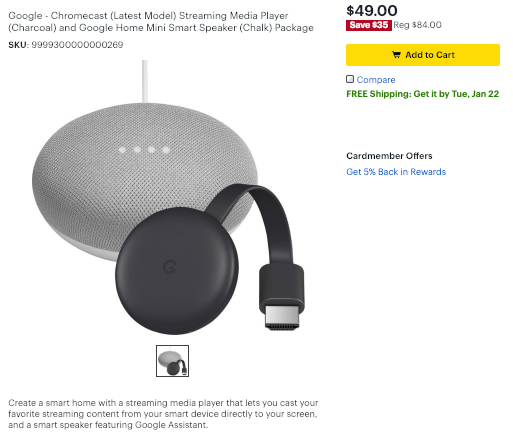
Task: Click FREE Shipping delivery date text
Action: 422,94
